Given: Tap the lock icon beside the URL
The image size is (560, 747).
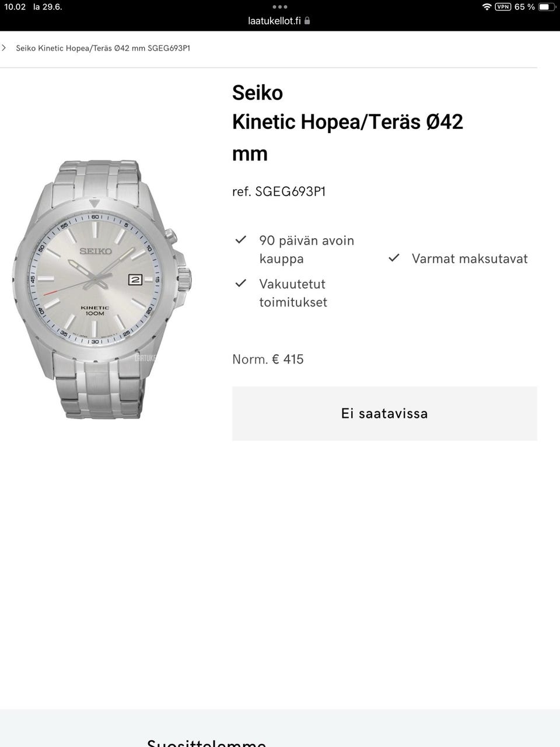Looking at the screenshot, I should [x=307, y=20].
